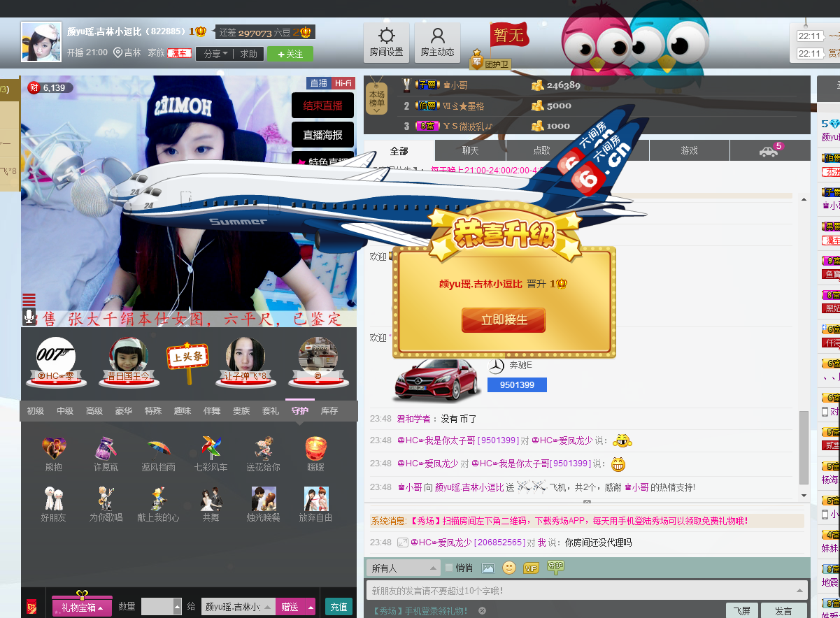Open 房主动态 host activity
The height and width of the screenshot is (618, 840).
pyautogui.click(x=438, y=43)
